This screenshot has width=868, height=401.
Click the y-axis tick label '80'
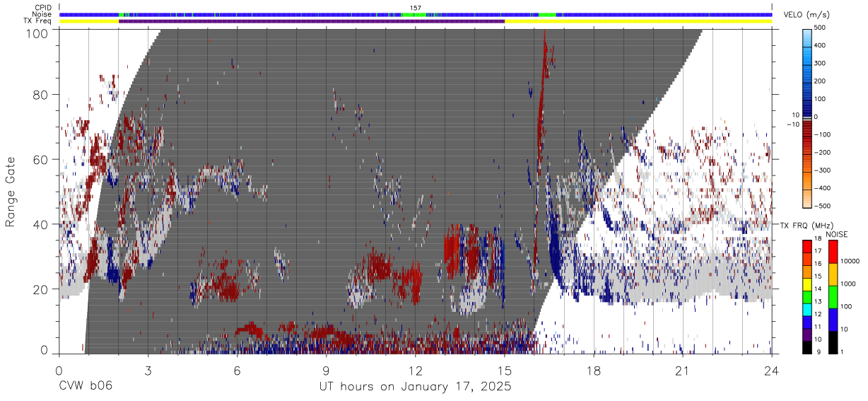coord(41,95)
